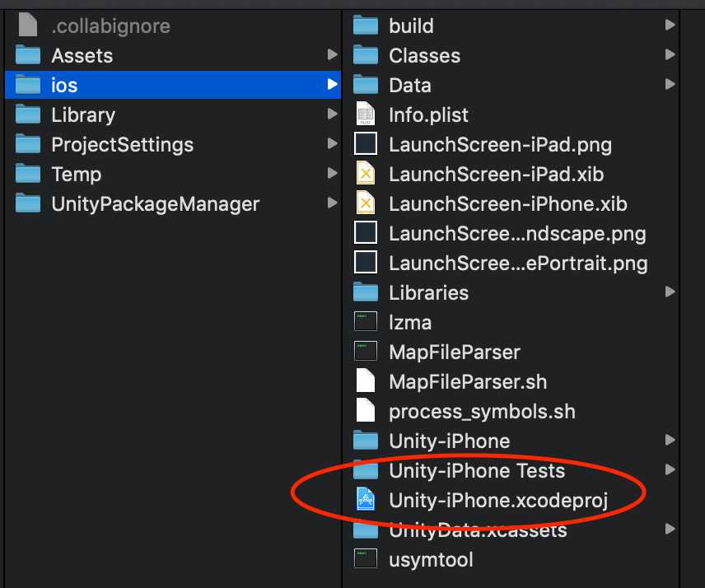This screenshot has height=588, width=705.
Task: Select the Temp folder name
Action: pos(77,175)
